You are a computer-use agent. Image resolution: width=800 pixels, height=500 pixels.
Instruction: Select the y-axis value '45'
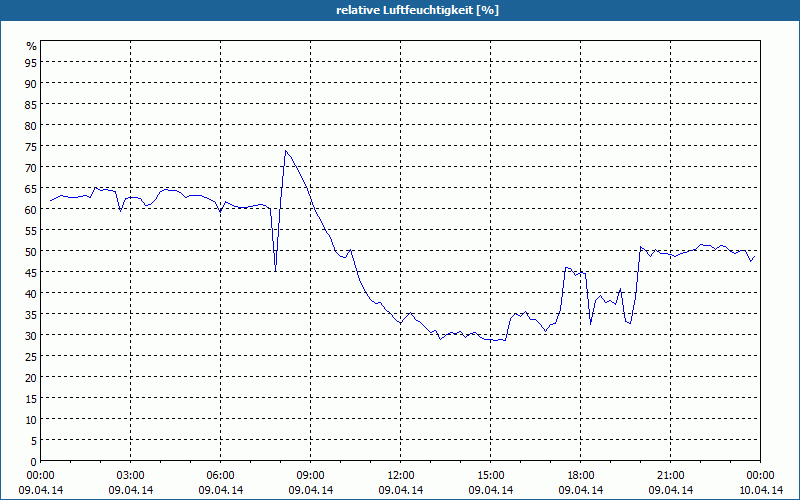[x=31, y=272]
